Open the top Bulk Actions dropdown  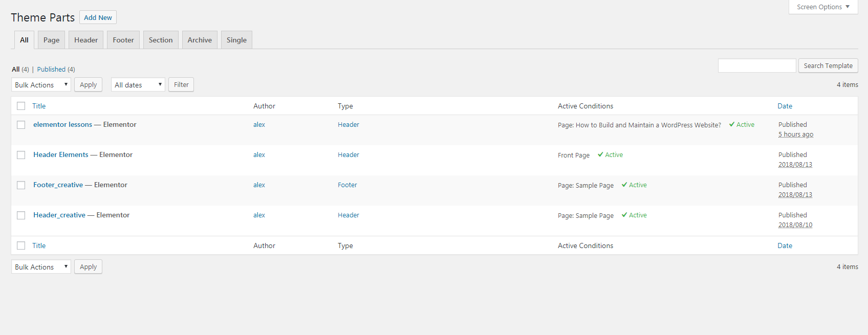click(41, 85)
